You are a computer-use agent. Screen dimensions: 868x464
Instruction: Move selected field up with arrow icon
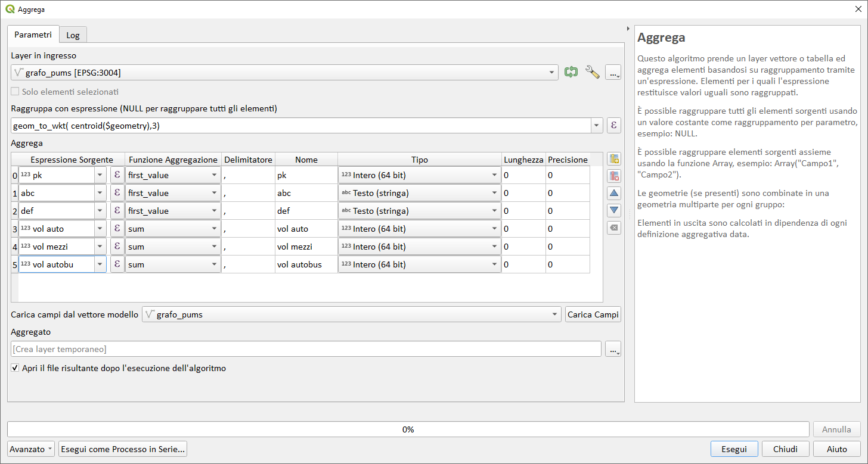tap(614, 194)
